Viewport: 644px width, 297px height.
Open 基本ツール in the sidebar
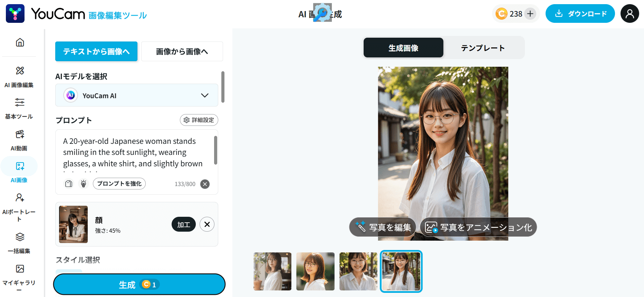(x=19, y=109)
